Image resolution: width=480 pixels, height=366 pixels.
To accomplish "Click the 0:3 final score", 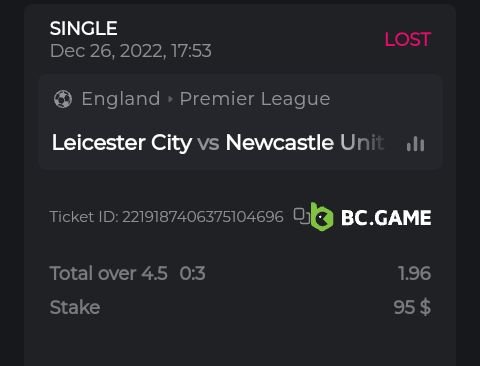I will coord(192,273).
